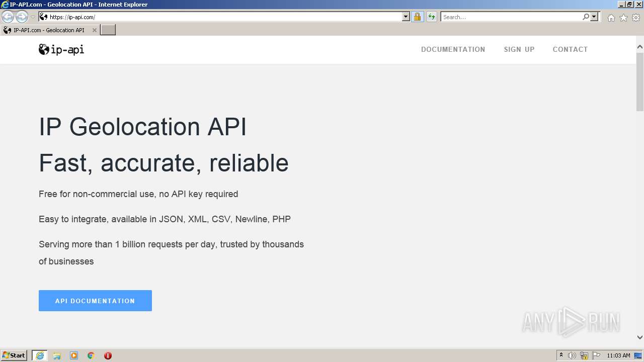644x362 pixels.
Task: Restore down the Internet Explorer window
Action: 629,4
